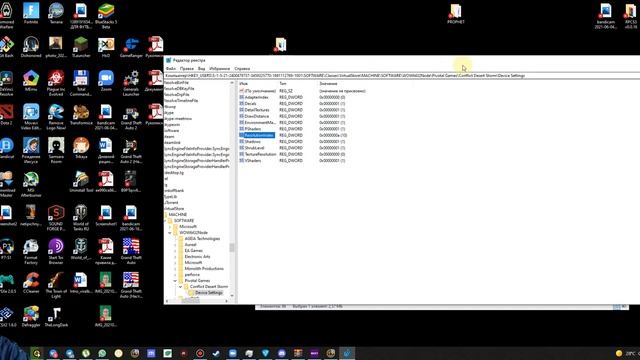This screenshot has height=360, width=640.
Task: Select the ShrubLevel DWORD value
Action: pyautogui.click(x=254, y=148)
